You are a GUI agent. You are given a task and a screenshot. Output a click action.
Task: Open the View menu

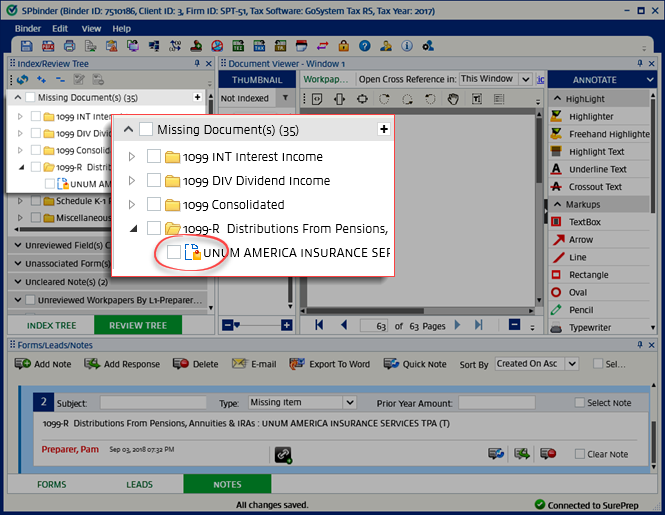tap(91, 29)
